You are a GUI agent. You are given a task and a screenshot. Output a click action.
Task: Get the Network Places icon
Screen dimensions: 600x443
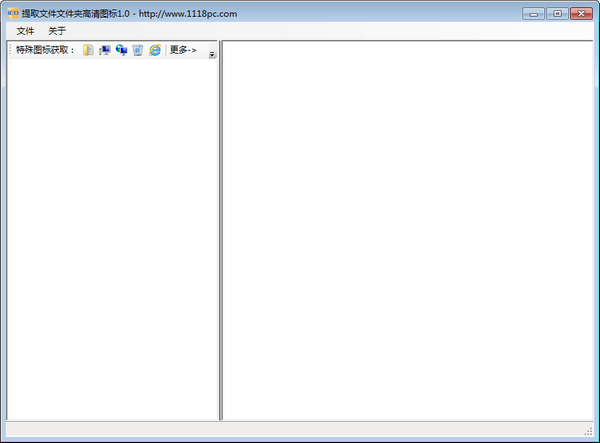pos(121,50)
